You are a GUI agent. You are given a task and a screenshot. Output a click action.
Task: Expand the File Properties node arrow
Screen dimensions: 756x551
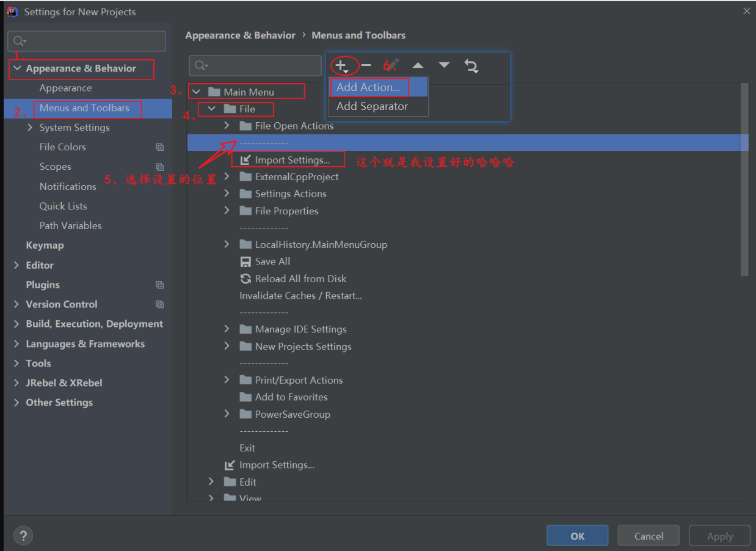[x=227, y=211]
